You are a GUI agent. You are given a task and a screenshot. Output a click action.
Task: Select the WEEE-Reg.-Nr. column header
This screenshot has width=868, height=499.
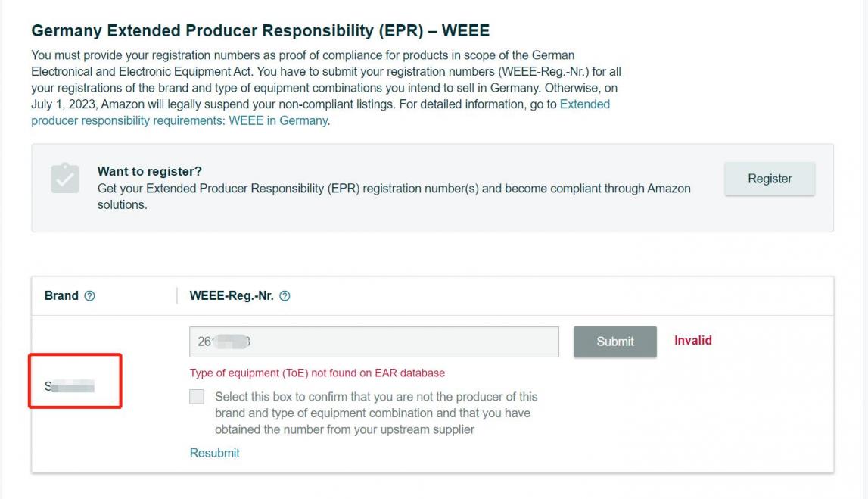pyautogui.click(x=231, y=296)
